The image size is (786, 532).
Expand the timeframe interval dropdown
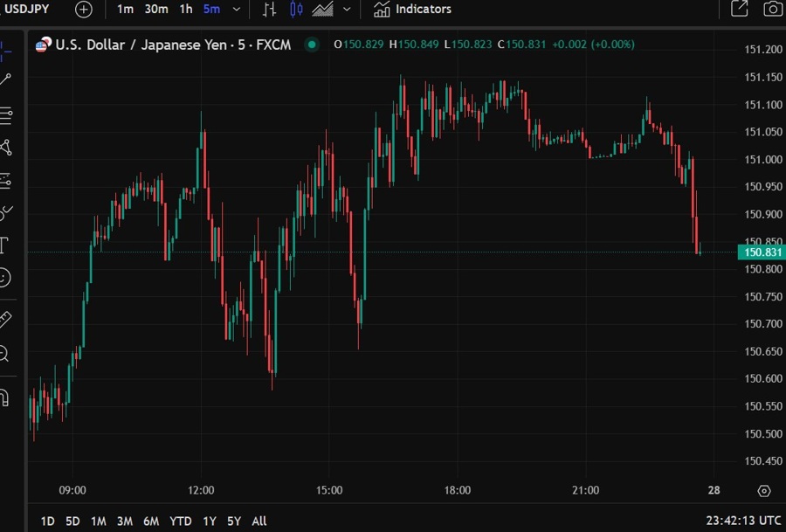(x=237, y=9)
